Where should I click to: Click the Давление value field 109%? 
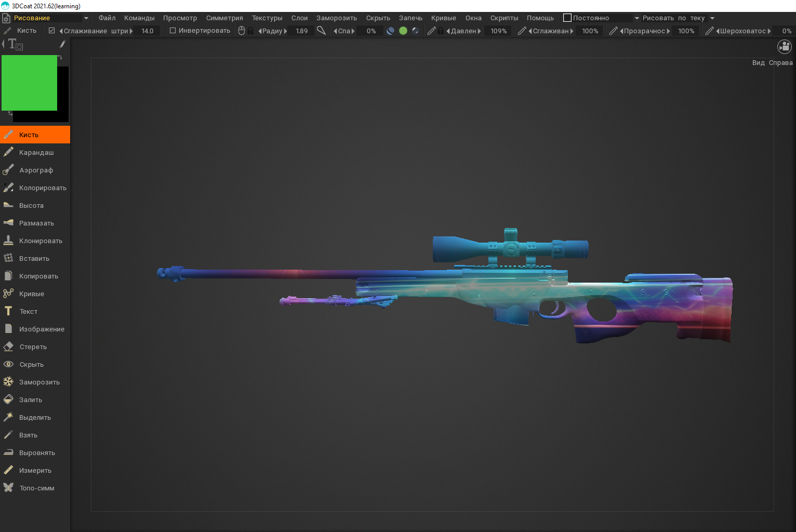pyautogui.click(x=499, y=31)
